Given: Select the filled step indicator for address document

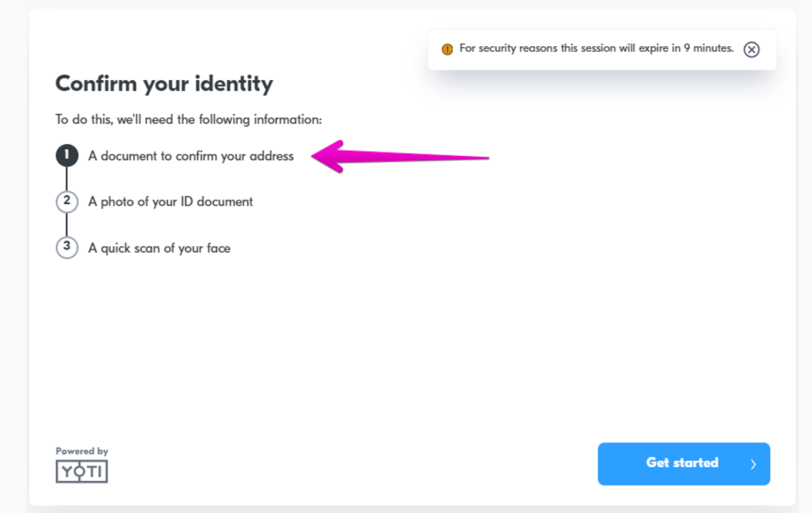Looking at the screenshot, I should point(67,155).
